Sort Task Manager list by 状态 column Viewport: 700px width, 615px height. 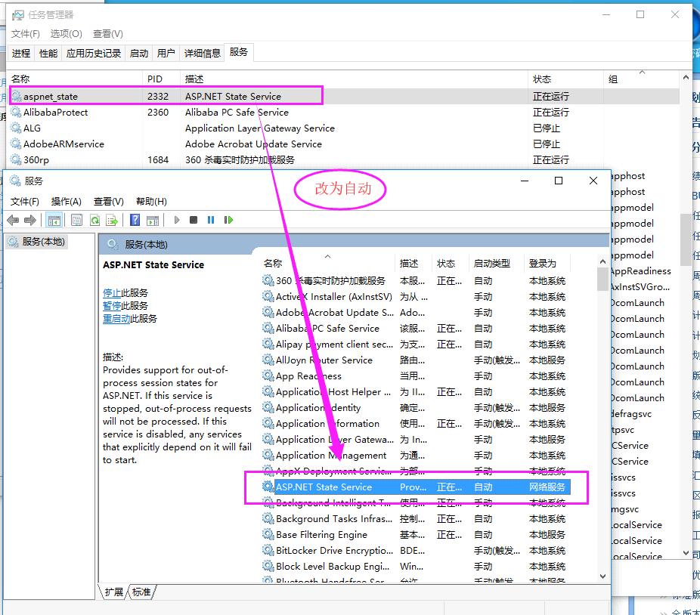542,79
